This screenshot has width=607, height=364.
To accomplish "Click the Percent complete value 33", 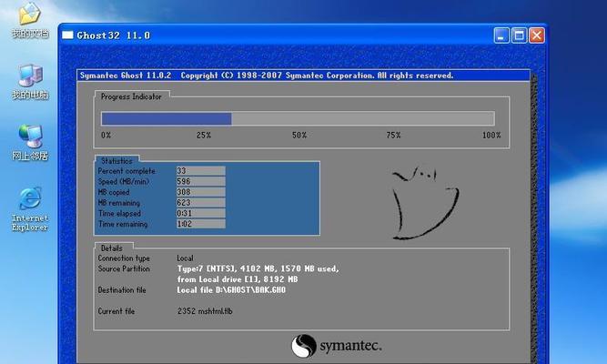I will click(200, 171).
